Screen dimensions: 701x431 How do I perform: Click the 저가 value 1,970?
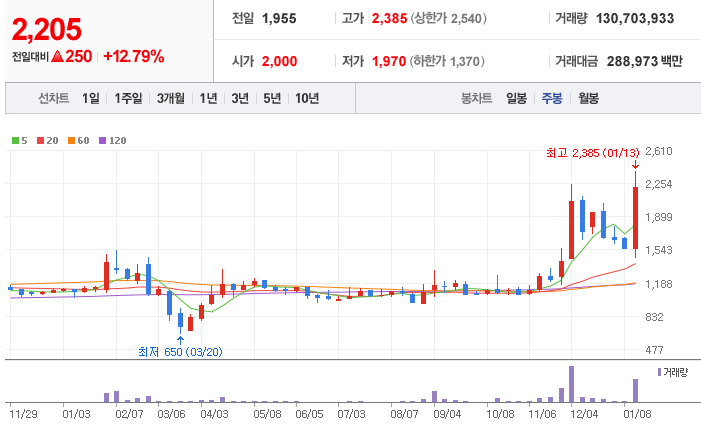[389, 61]
